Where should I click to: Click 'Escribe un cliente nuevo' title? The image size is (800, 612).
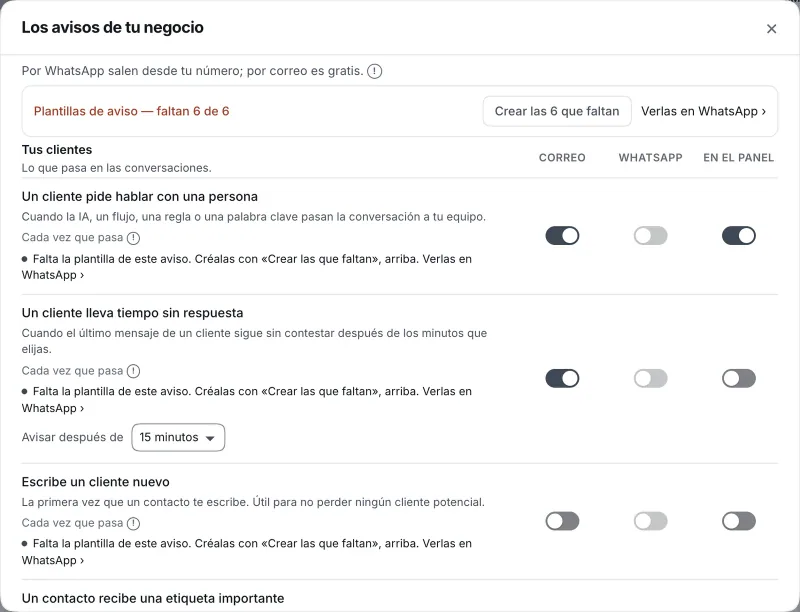pyautogui.click(x=95, y=482)
